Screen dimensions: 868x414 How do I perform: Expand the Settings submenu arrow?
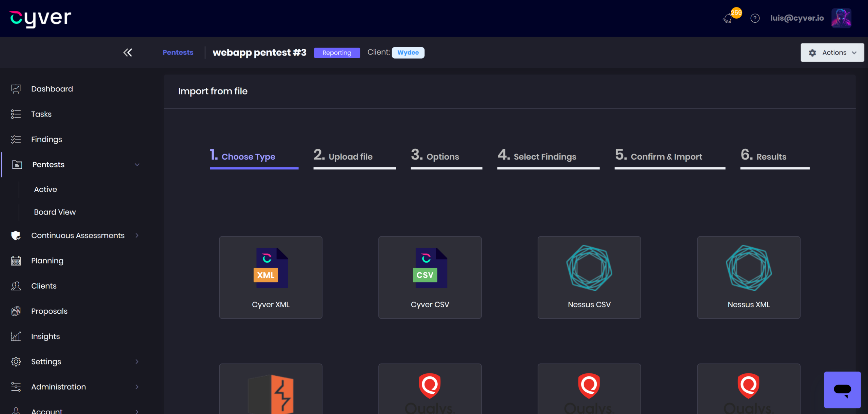tap(137, 361)
